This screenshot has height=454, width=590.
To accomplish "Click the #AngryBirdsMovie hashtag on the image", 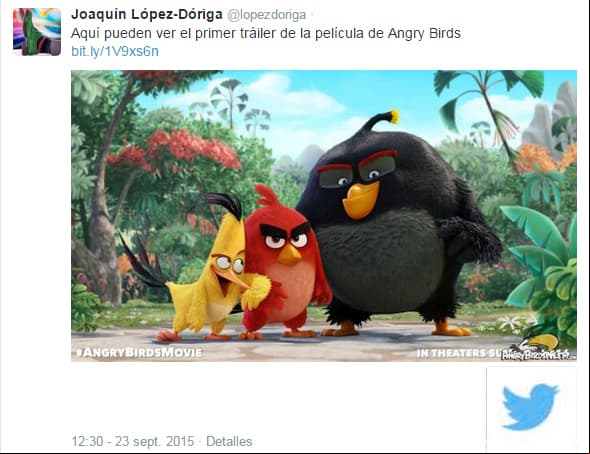I will [x=139, y=352].
